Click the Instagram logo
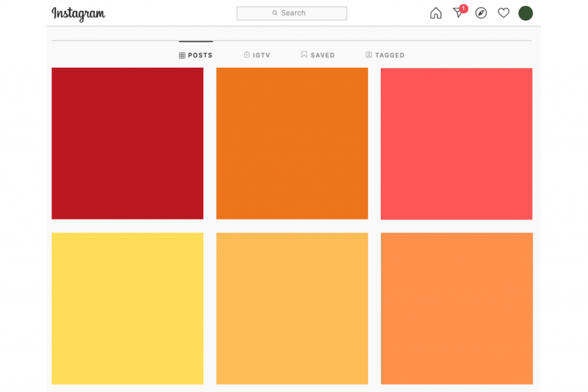 point(78,14)
